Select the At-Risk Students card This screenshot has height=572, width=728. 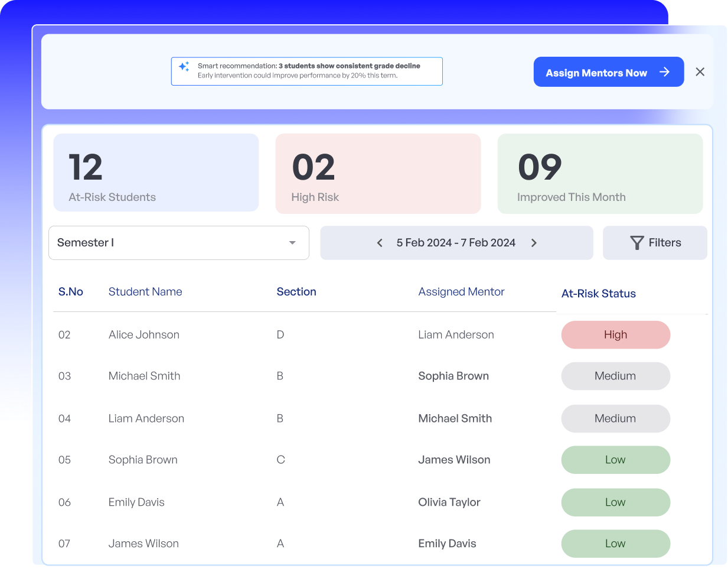coord(156,173)
